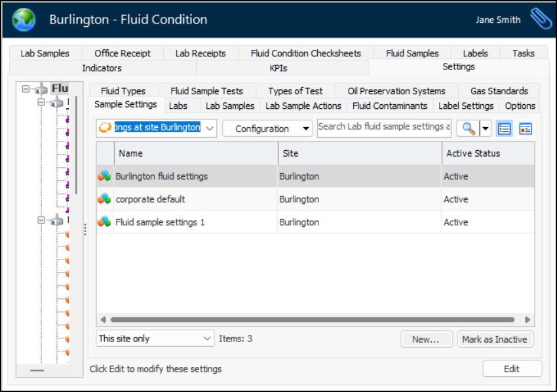Open the Types of Test sub-tab

[295, 91]
